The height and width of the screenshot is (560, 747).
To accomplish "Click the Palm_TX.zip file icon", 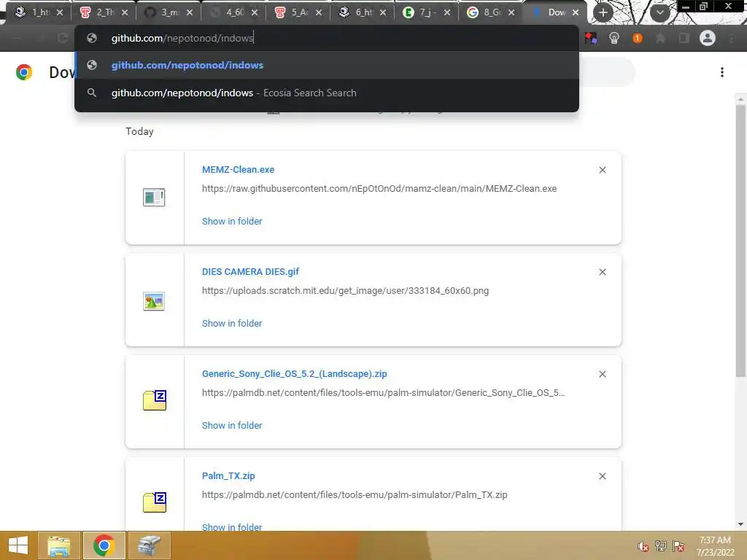I will (x=155, y=502).
